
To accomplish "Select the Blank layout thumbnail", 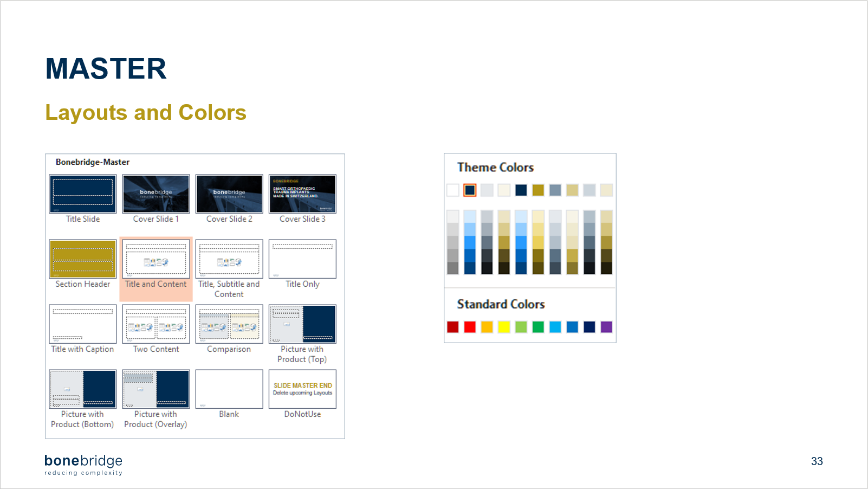I will pyautogui.click(x=229, y=389).
